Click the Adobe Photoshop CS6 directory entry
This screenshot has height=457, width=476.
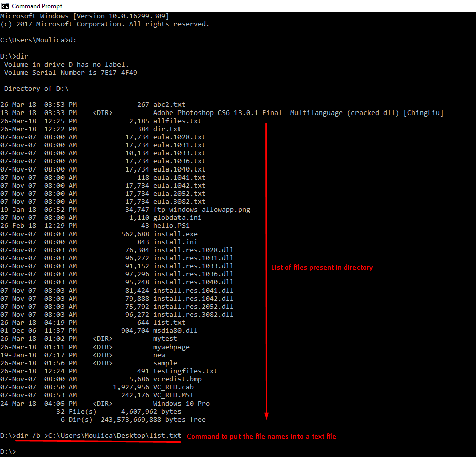coord(298,113)
